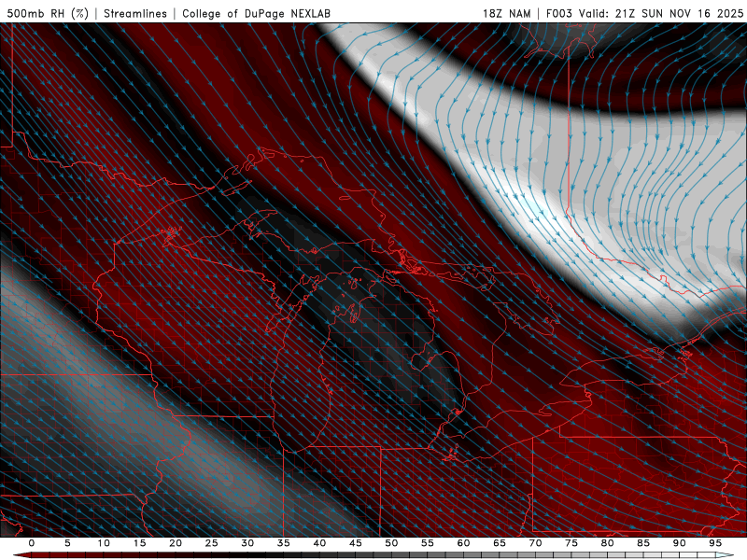Image resolution: width=747 pixels, height=560 pixels.
Task: Click the '65' label on the colorbar
Action: (x=500, y=543)
